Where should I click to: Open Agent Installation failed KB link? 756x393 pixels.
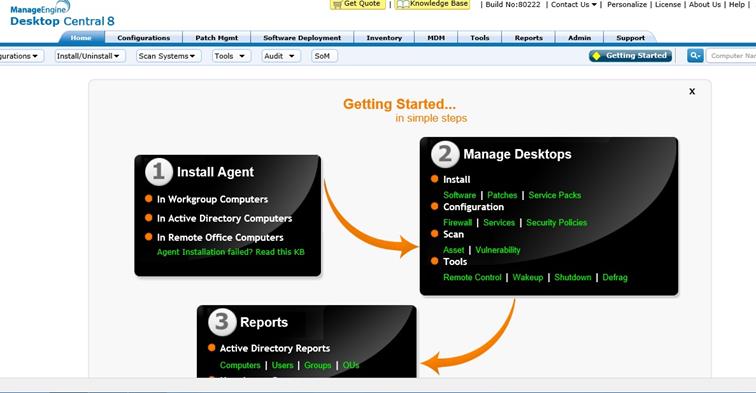click(x=231, y=252)
